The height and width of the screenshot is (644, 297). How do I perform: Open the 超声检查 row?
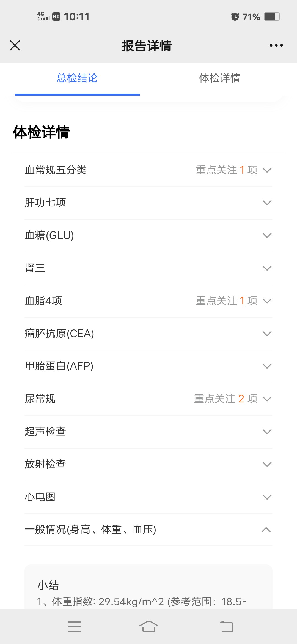[x=148, y=432]
